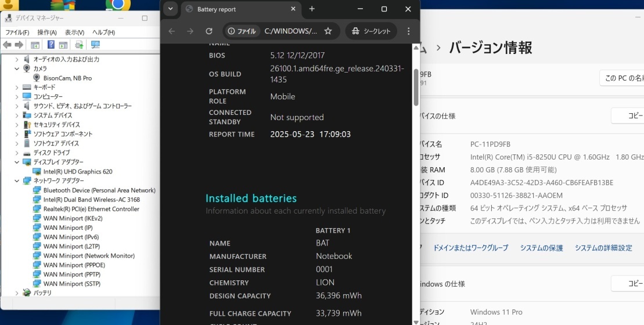Click the Battery report page scrollbar thumb
Viewport: 644px width, 325px height.
[x=416, y=87]
